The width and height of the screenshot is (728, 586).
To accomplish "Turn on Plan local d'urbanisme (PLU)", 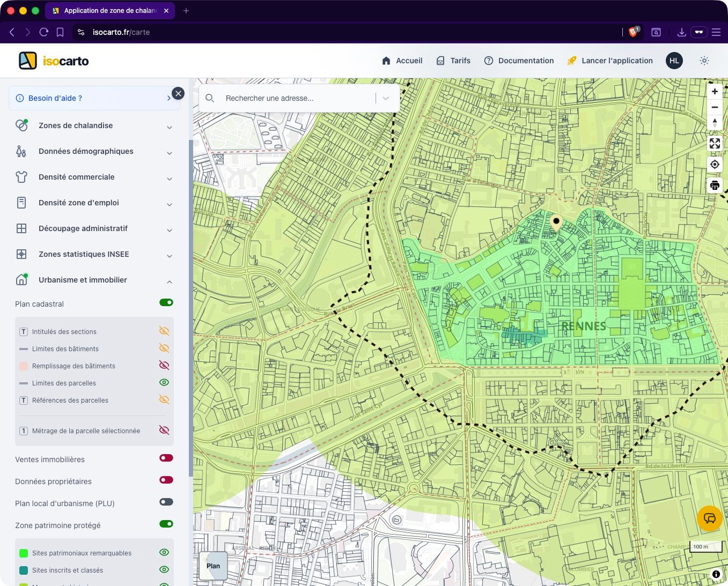I will (x=166, y=502).
